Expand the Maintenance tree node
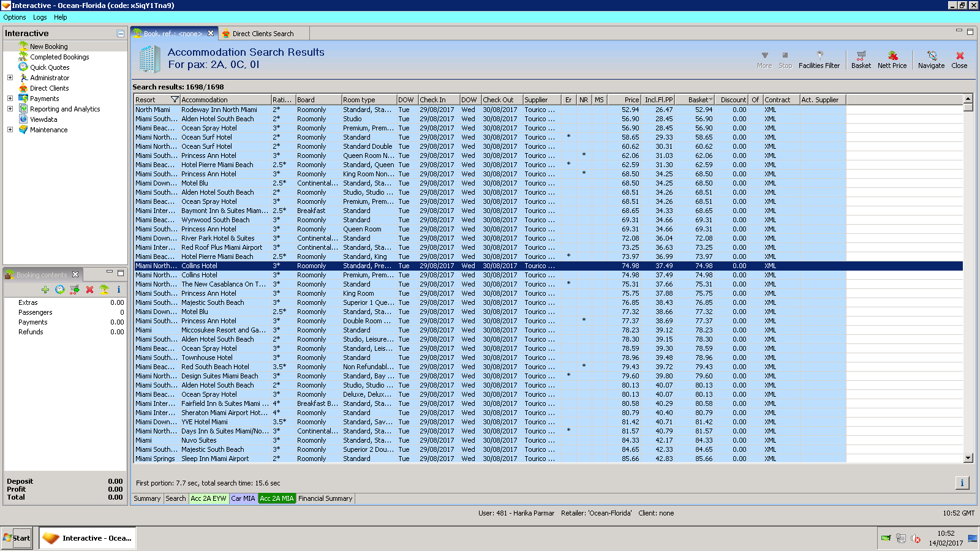 (10, 130)
